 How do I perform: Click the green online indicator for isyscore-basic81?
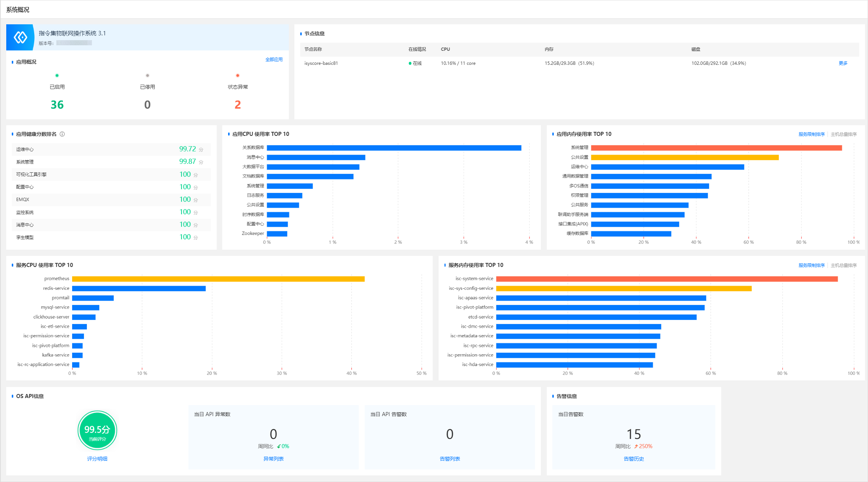tap(410, 63)
